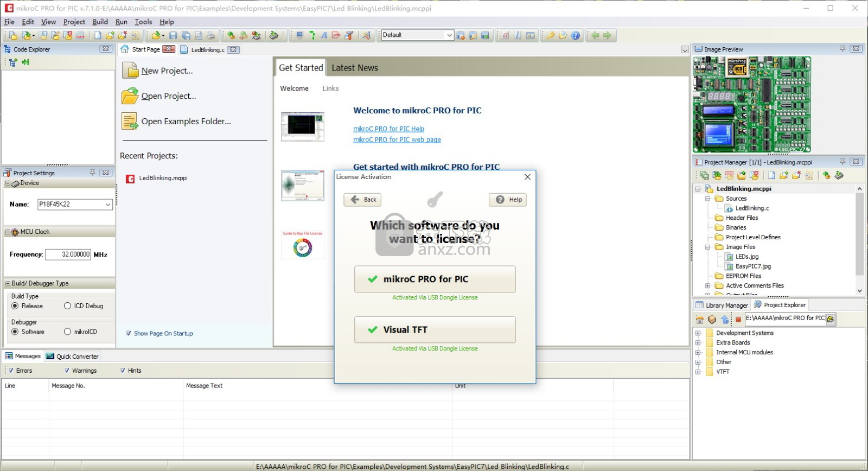Click the red stop square in Project Explorer
This screenshot has height=471, width=868.
coord(738,319)
